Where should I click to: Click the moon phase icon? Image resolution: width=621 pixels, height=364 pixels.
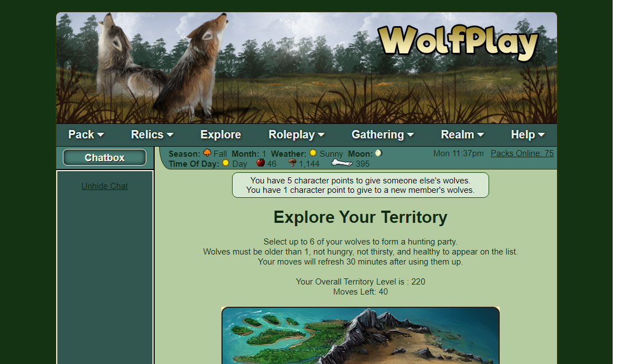click(378, 153)
